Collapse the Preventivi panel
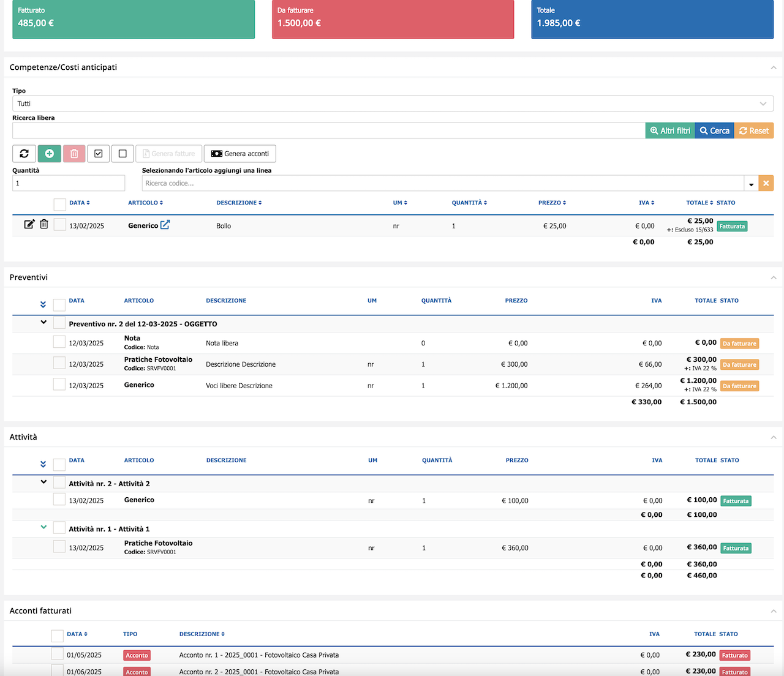784x676 pixels. point(774,278)
